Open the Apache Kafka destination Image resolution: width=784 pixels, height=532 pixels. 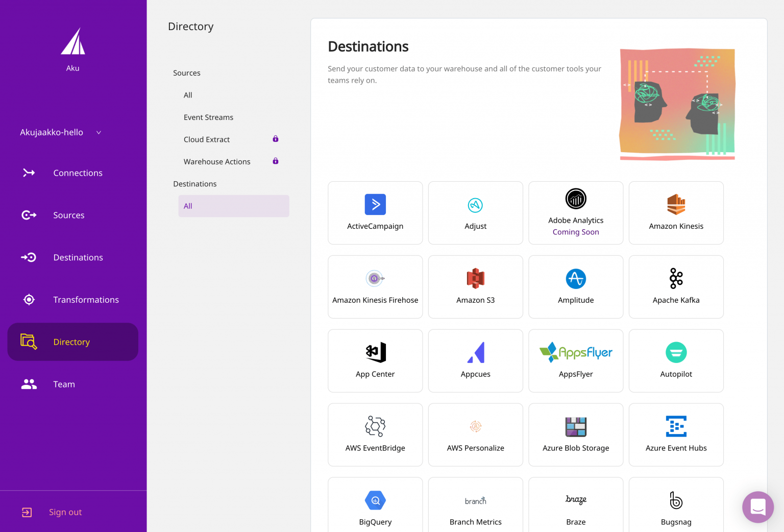676,286
